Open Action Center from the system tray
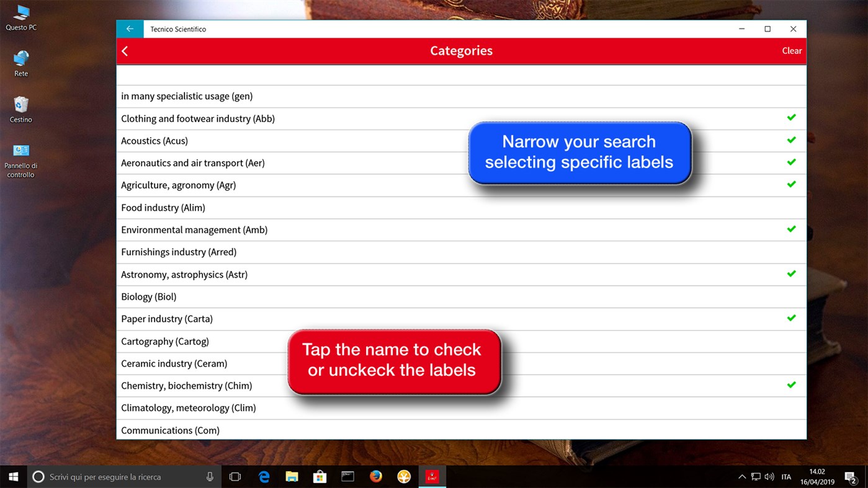Image resolution: width=868 pixels, height=488 pixels. click(x=850, y=476)
